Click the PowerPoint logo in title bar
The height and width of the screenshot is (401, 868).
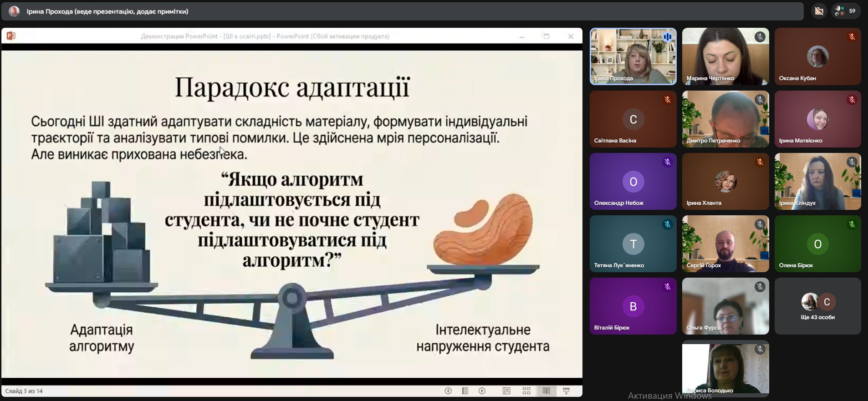coord(11,36)
